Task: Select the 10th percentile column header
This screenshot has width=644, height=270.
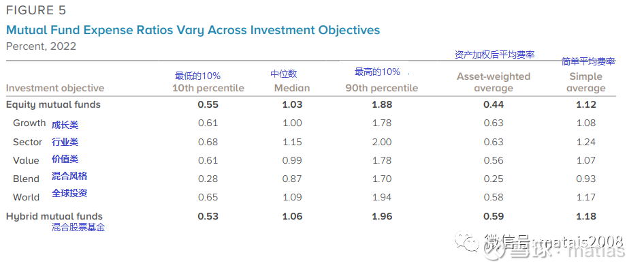Action: click(x=208, y=88)
